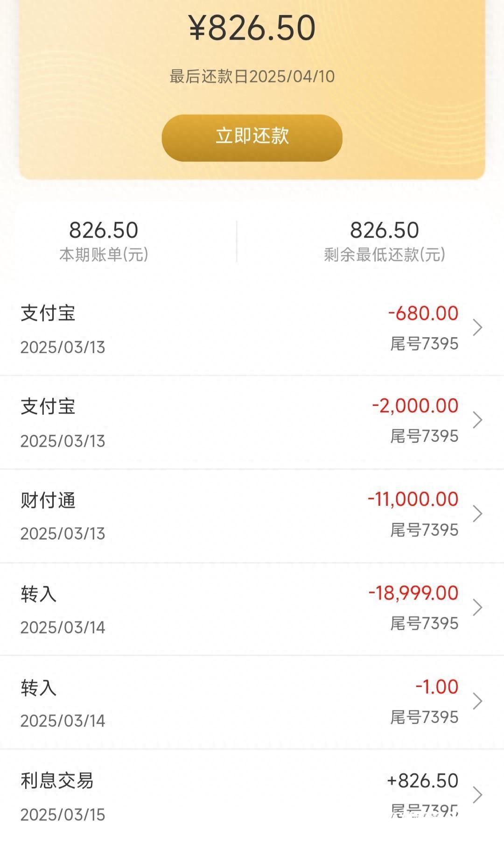Viewport: 504px width, 841px height.
Task: Select the 剩余最低还款(元) summary label
Action: (x=385, y=255)
